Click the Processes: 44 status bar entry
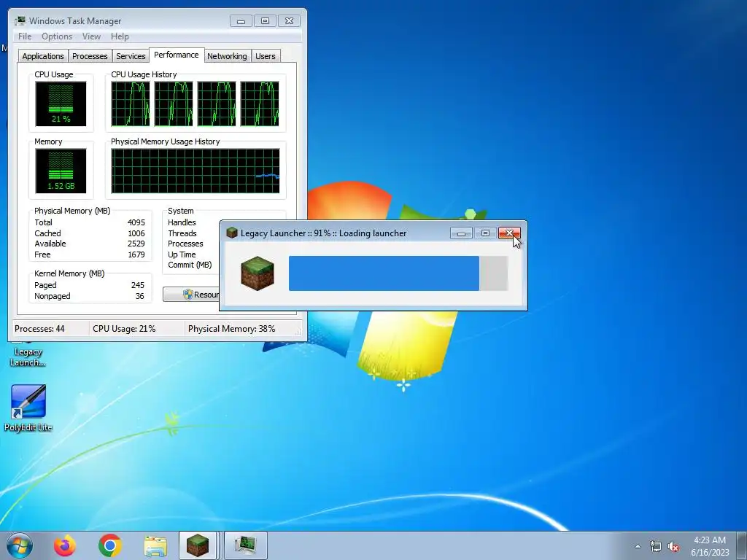Image resolution: width=747 pixels, height=560 pixels. (x=39, y=329)
